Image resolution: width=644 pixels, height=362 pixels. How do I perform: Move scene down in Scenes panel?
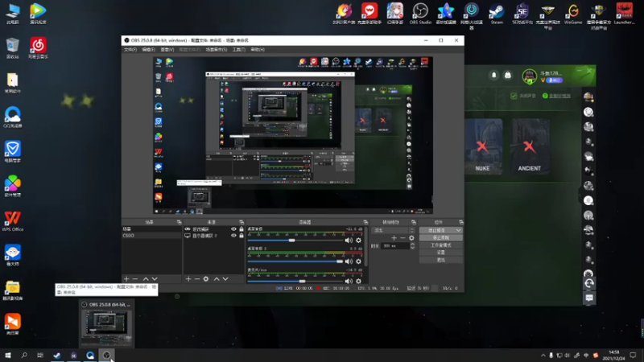(x=155, y=279)
